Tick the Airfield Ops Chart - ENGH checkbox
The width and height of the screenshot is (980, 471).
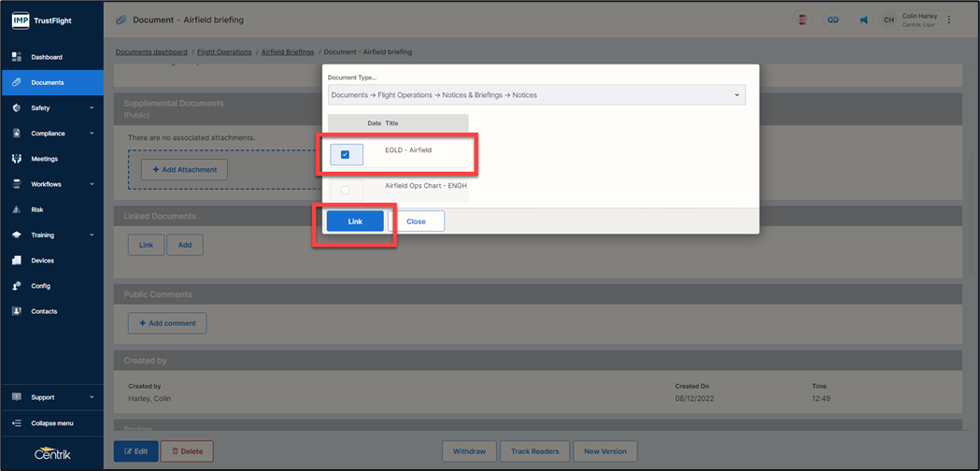click(x=346, y=191)
